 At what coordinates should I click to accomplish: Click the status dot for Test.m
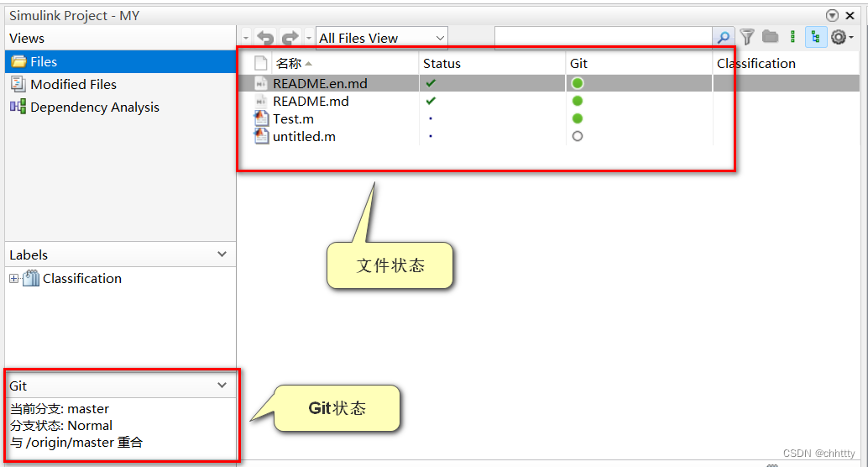point(431,118)
